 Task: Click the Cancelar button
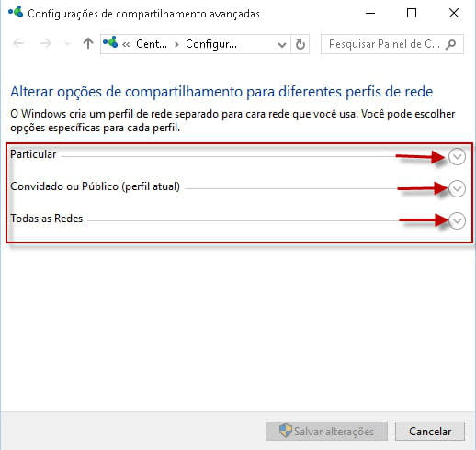[430, 431]
